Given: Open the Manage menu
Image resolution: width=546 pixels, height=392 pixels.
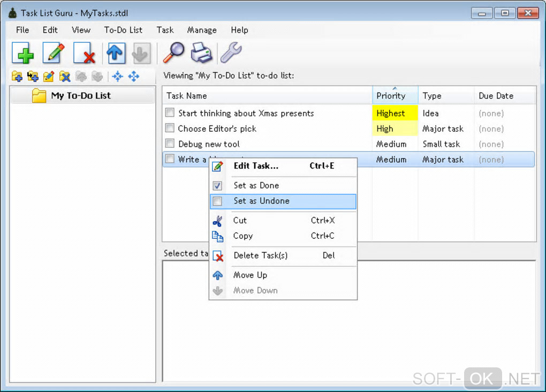Looking at the screenshot, I should click(x=202, y=30).
